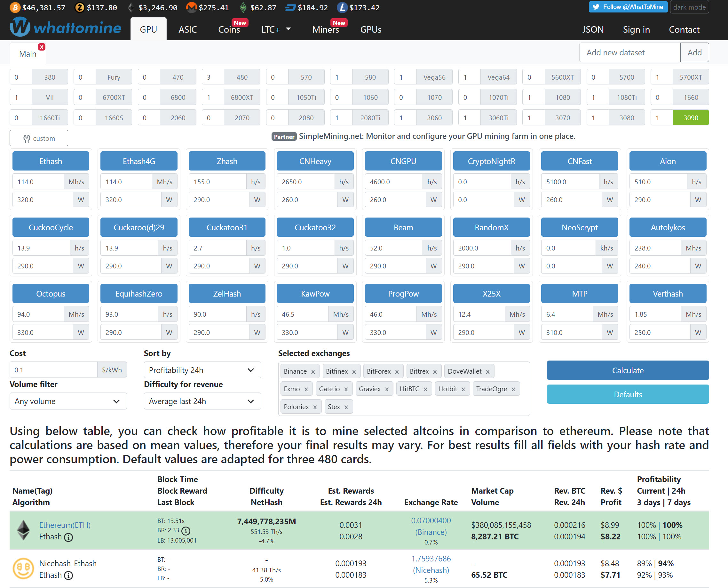Image resolution: width=728 pixels, height=588 pixels.
Task: Toggle the Vega56 GPU button
Action: pos(434,77)
